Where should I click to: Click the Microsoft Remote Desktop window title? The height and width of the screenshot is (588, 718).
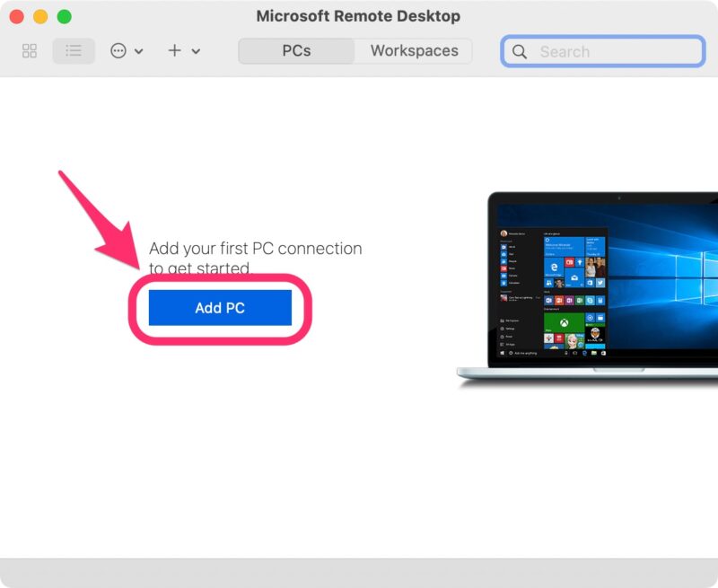coord(358,16)
